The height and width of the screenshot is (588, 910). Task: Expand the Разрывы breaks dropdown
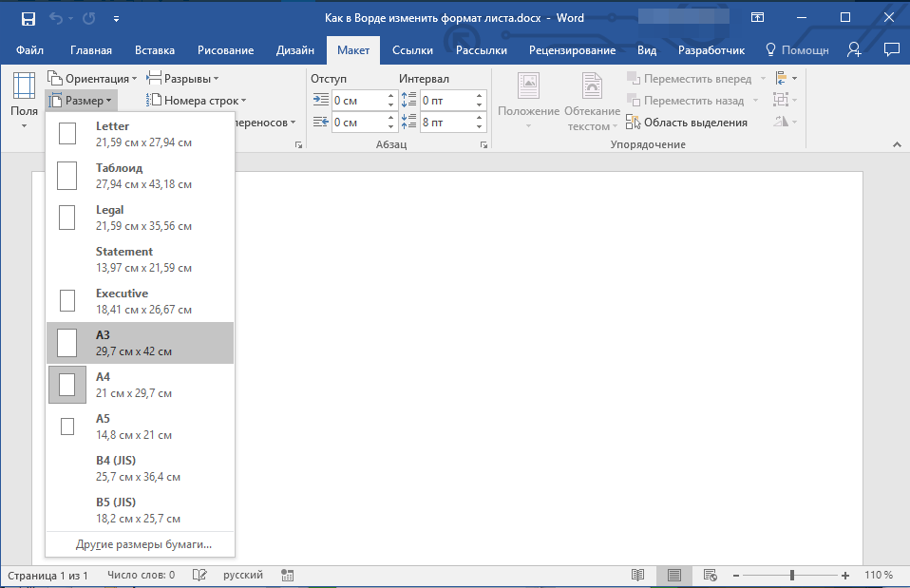[x=182, y=78]
